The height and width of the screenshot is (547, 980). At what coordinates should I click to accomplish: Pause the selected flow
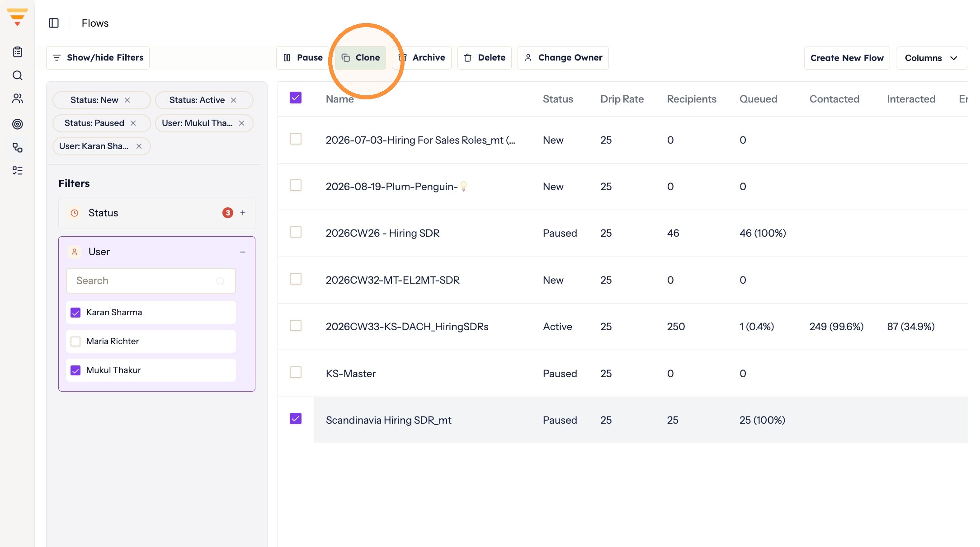302,58
